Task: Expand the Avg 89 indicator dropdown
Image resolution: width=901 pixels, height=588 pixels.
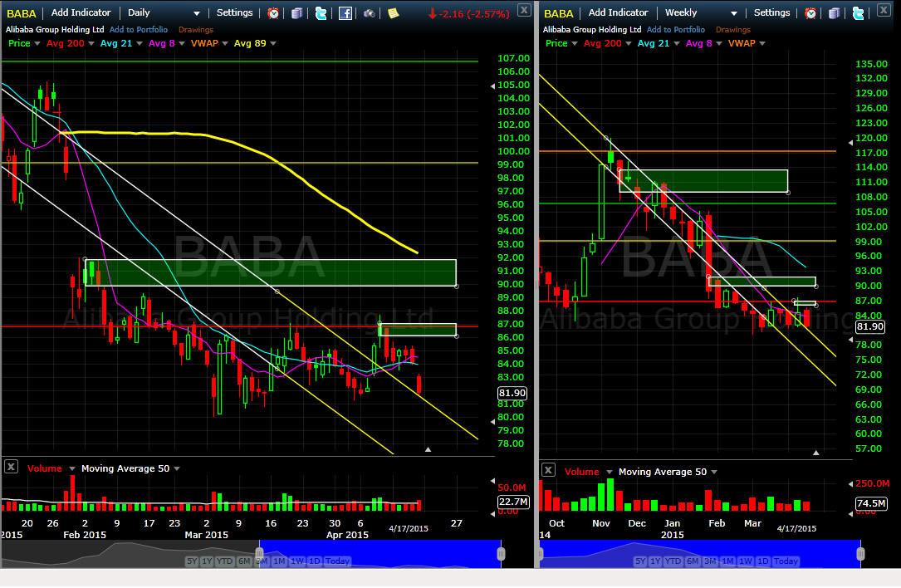Action: coord(273,44)
